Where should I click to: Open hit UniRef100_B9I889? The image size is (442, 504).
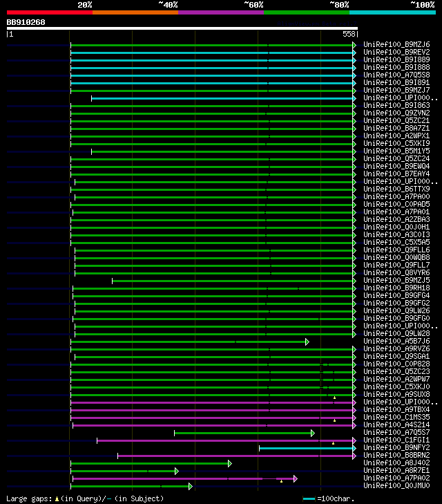pyautogui.click(x=396, y=59)
